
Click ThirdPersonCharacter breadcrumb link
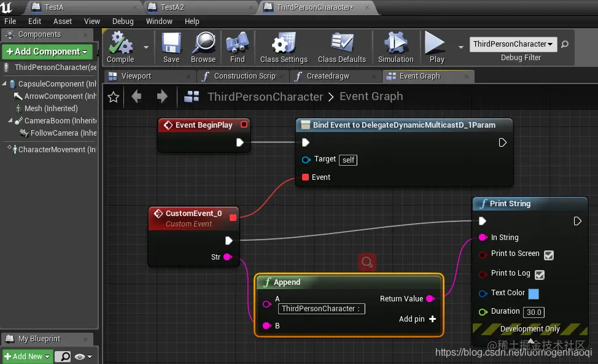point(265,97)
